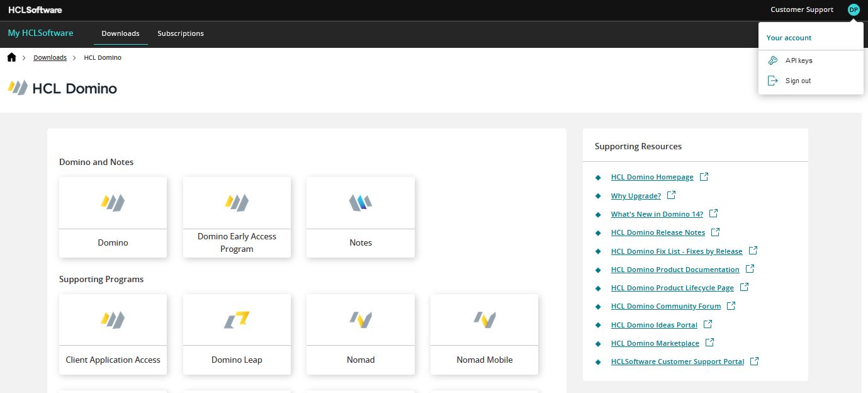Viewport: 868px width, 393px height.
Task: Open HCL Domino Release Notes link
Action: pos(658,232)
